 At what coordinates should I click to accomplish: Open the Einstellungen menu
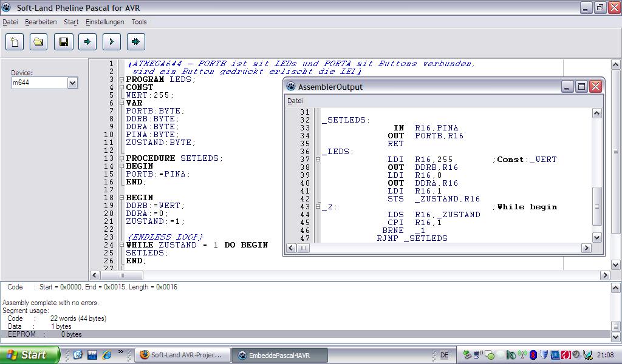pos(104,22)
